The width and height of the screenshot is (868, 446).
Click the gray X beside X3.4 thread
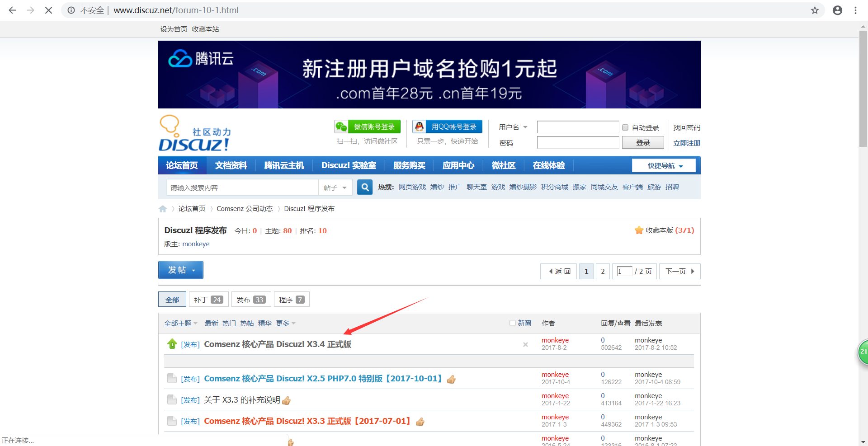[525, 344]
